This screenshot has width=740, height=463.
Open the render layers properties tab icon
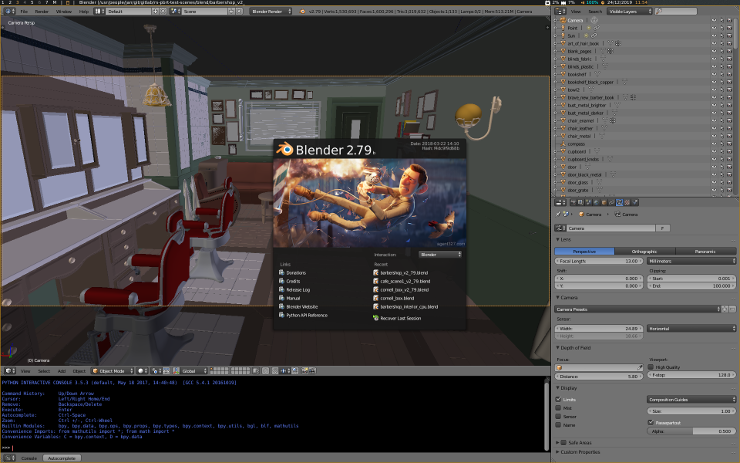580,202
